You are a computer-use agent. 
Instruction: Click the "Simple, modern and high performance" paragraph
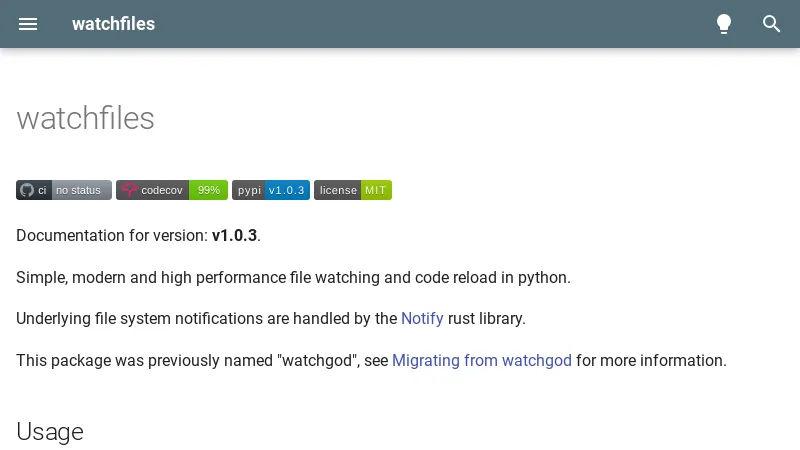click(x=293, y=278)
